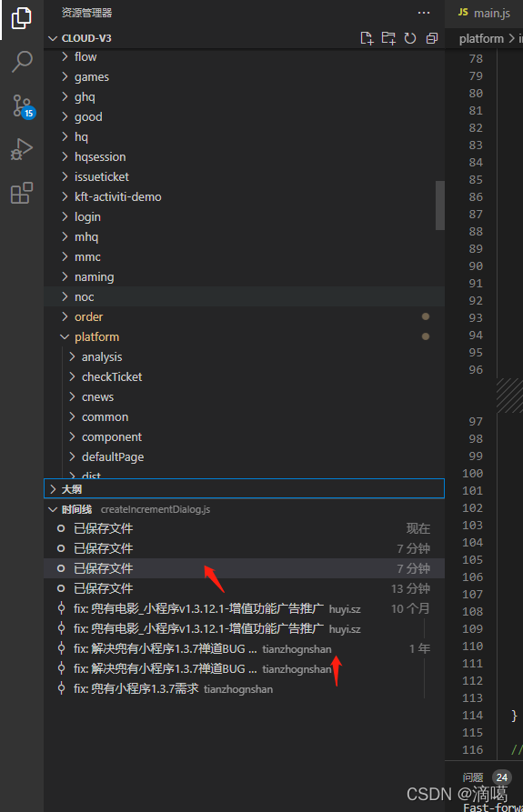Image resolution: width=523 pixels, height=812 pixels.
Task: Expand the 大纲 outline section
Action: click(53, 489)
